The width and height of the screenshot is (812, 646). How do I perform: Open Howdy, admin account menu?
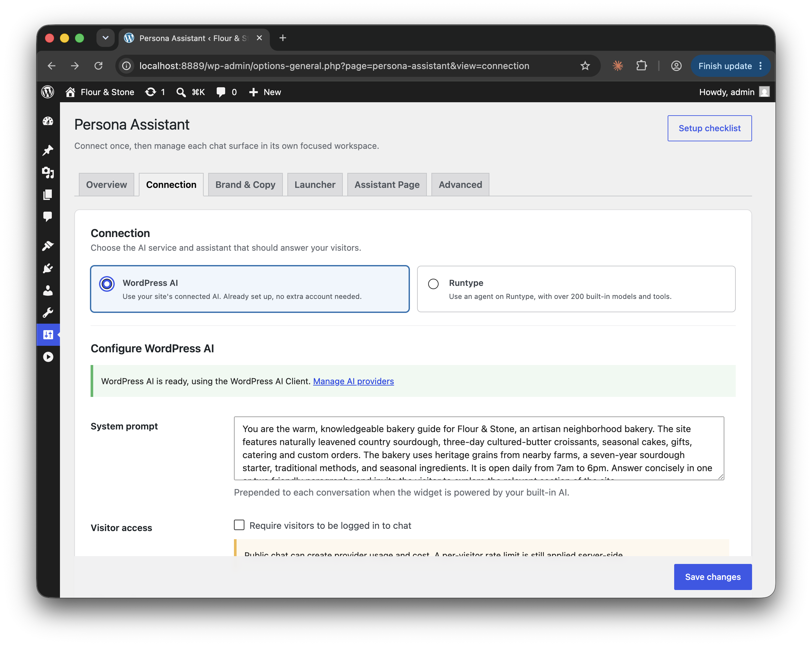tap(734, 92)
